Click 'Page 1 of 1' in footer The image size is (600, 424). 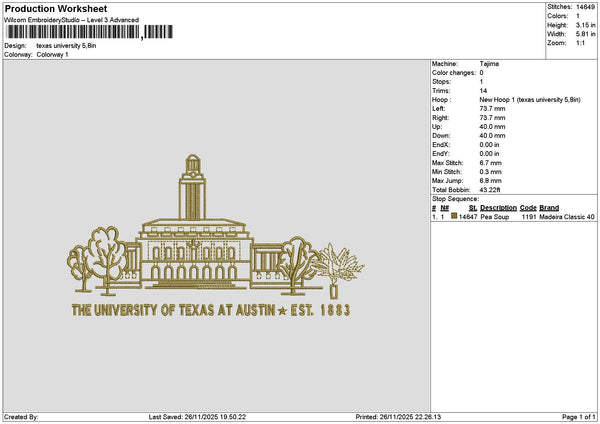point(579,417)
